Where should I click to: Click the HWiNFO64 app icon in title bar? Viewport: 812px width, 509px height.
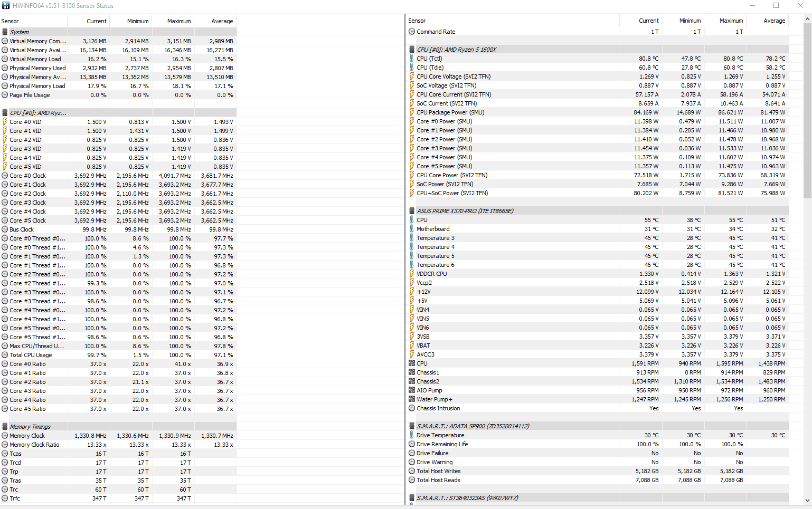point(6,5)
